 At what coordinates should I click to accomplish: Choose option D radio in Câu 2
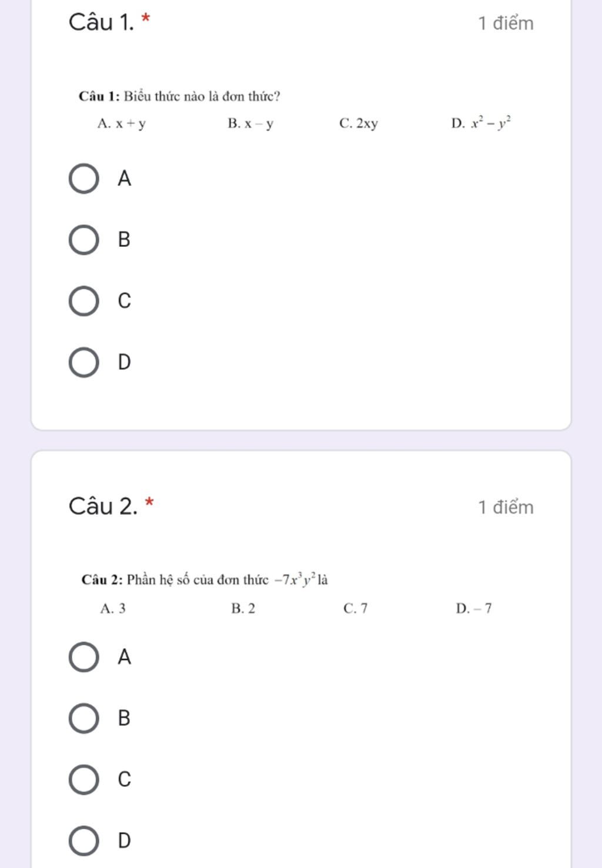(83, 841)
